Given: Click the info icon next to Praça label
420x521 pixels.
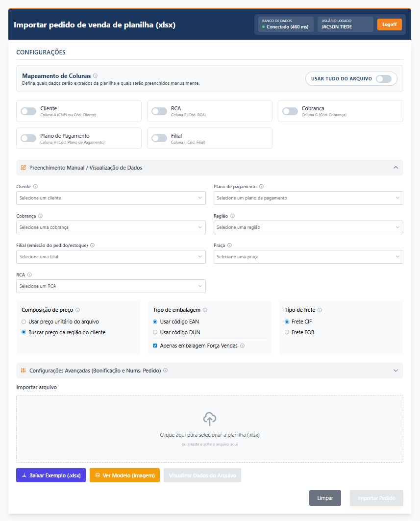Looking at the screenshot, I should pos(229,246).
